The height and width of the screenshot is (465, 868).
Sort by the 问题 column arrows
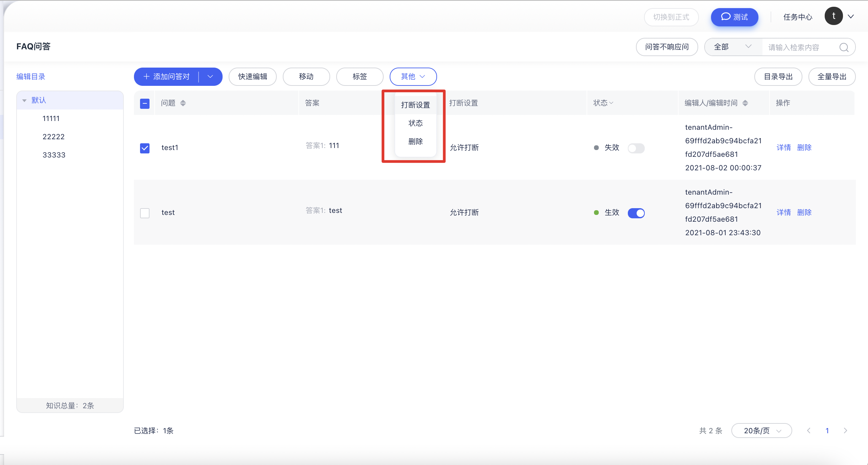pos(183,103)
